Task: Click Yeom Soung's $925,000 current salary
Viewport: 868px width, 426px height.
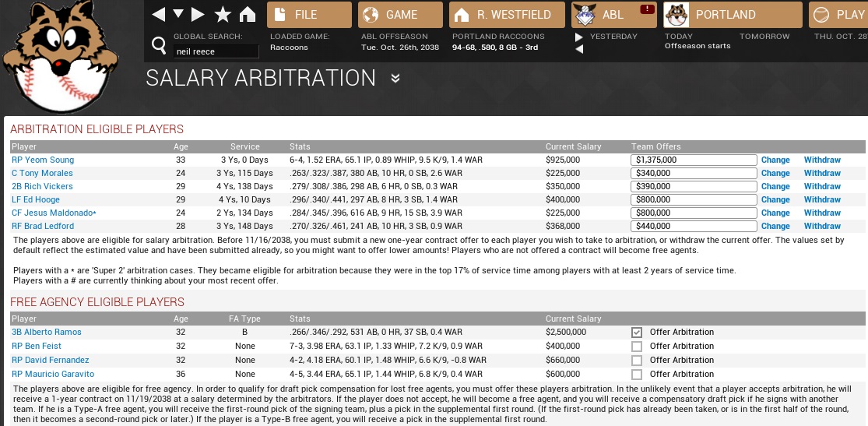Action: (x=563, y=160)
